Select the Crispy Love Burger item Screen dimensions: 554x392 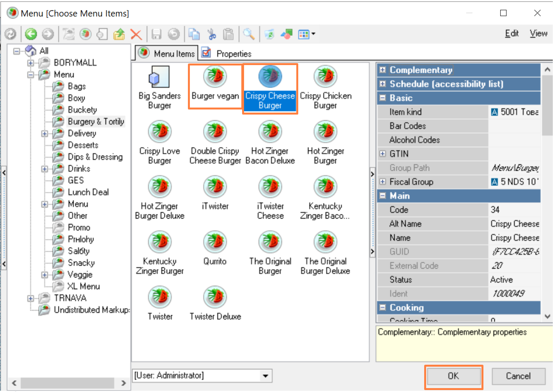(x=159, y=143)
